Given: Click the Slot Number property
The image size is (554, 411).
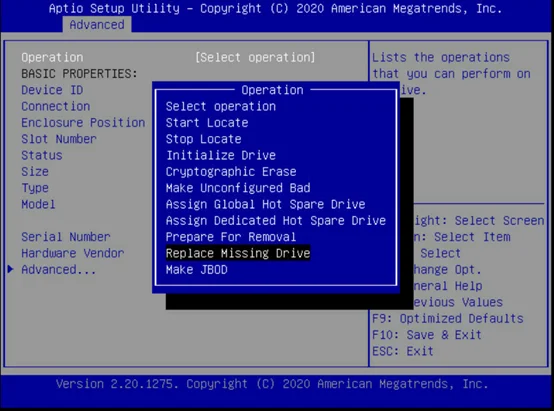Looking at the screenshot, I should [x=59, y=139].
